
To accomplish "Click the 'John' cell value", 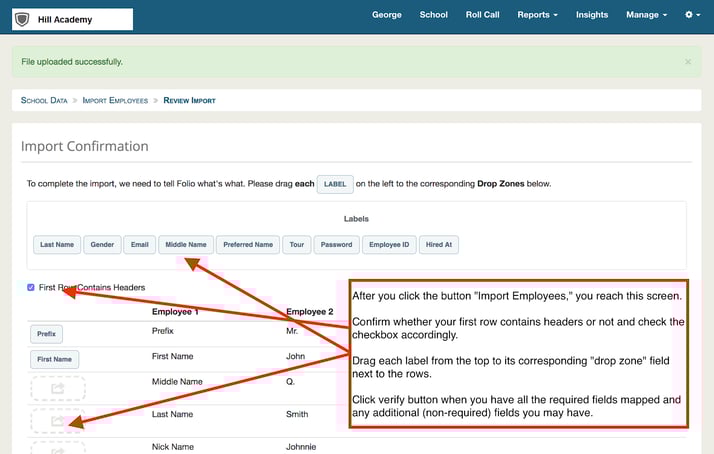I will [x=296, y=356].
